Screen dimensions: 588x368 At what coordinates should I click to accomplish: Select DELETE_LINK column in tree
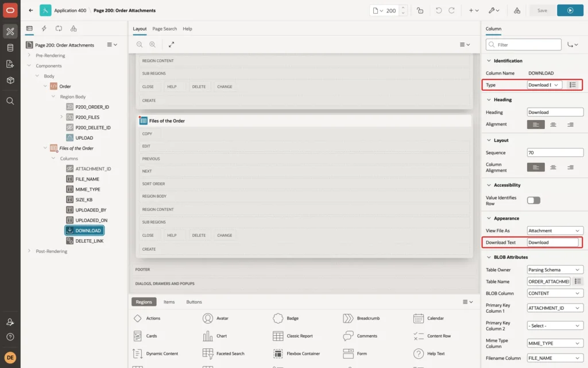[x=89, y=241]
